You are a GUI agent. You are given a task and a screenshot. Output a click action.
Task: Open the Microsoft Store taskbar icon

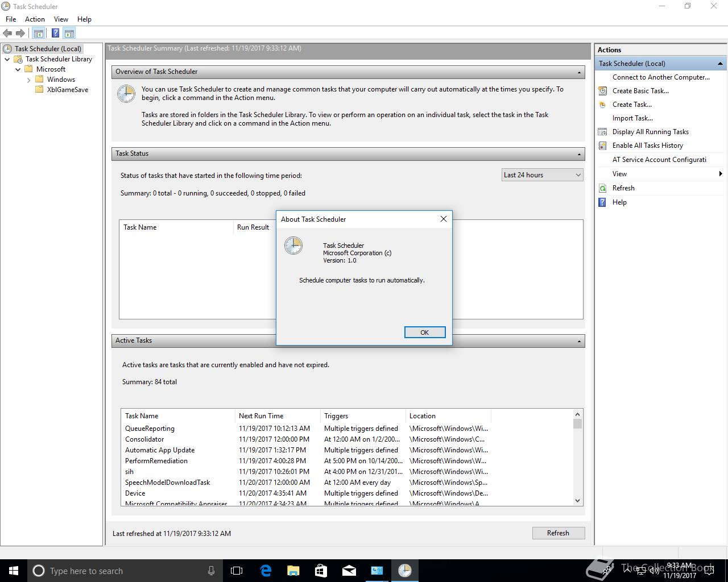[321, 571]
